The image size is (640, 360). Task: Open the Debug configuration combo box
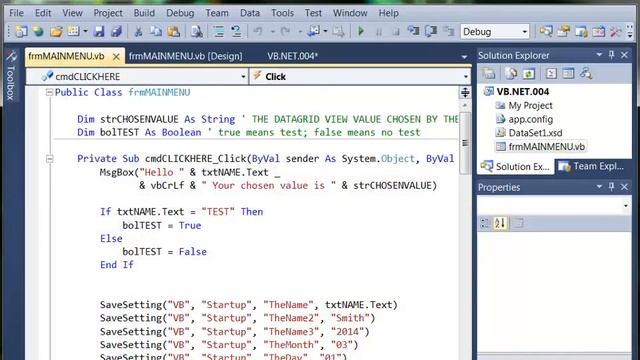[x=495, y=31]
